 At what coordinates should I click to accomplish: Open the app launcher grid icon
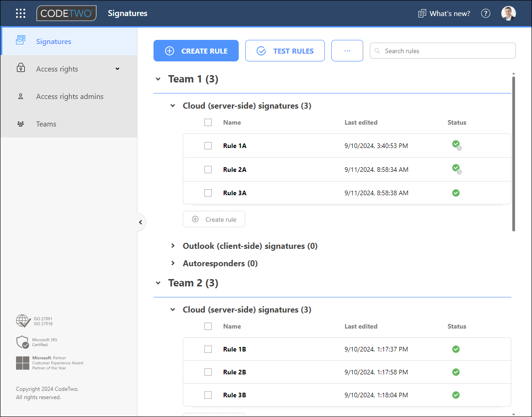click(21, 13)
